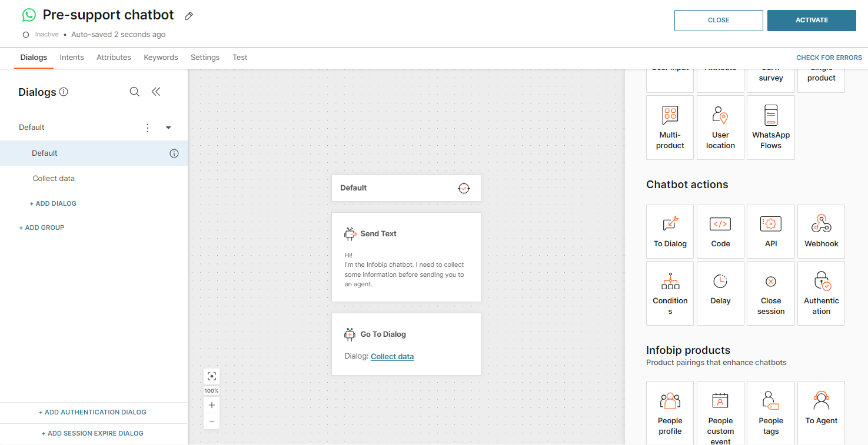
Task: Collapse the Dialogs side panel
Action: (x=156, y=92)
